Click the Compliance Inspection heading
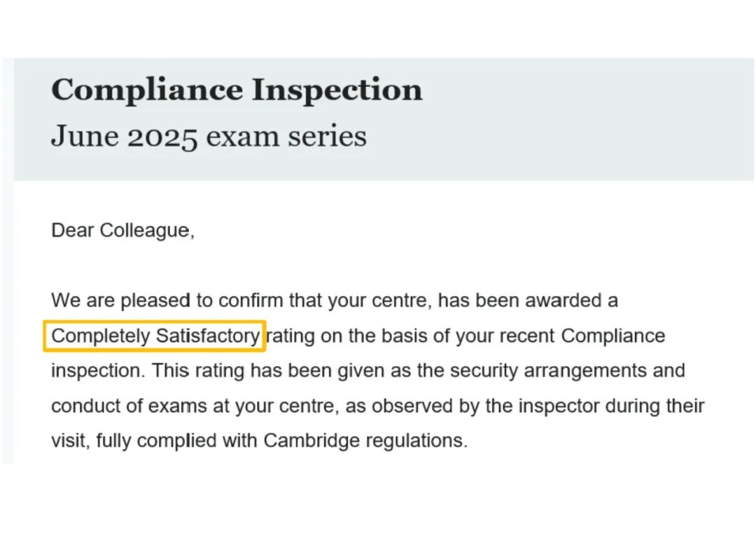The image size is (756, 534). (x=237, y=90)
